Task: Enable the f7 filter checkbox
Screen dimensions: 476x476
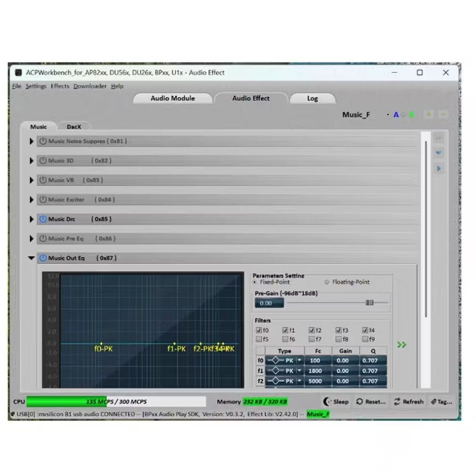Action: pyautogui.click(x=312, y=339)
